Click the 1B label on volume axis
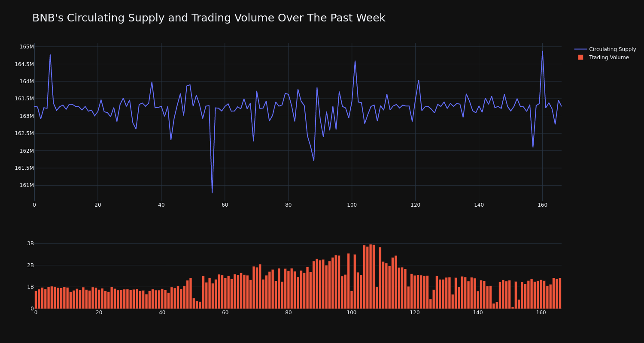The height and width of the screenshot is (343, 644). click(30, 287)
